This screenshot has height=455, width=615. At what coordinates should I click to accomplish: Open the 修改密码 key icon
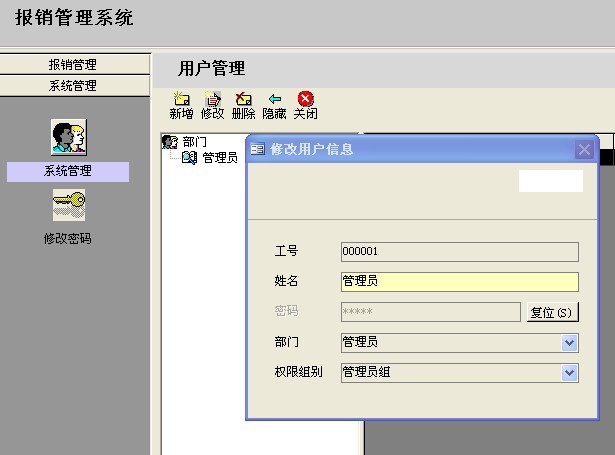coord(69,205)
